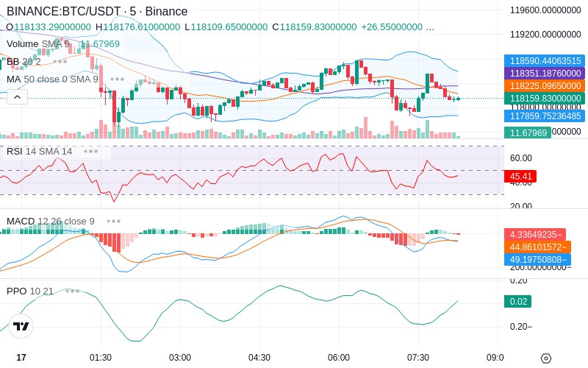The image size is (588, 368).
Task: Select the BB 20 2 indicator label
Action: coord(24,61)
